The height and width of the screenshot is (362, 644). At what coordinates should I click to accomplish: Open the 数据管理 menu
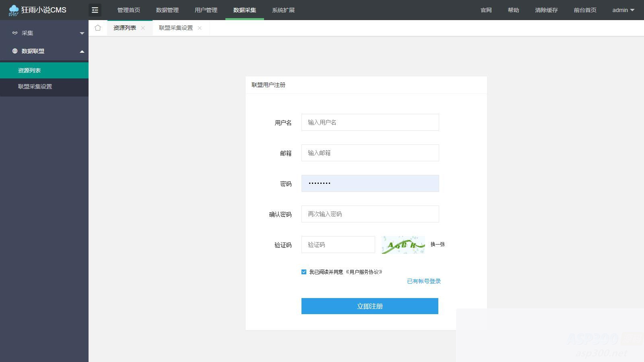[x=167, y=10]
